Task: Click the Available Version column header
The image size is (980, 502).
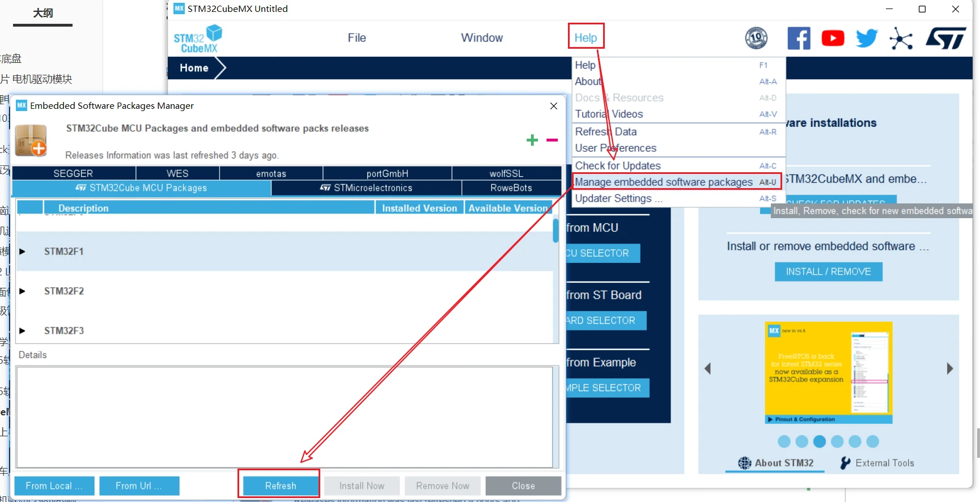Action: click(x=508, y=208)
